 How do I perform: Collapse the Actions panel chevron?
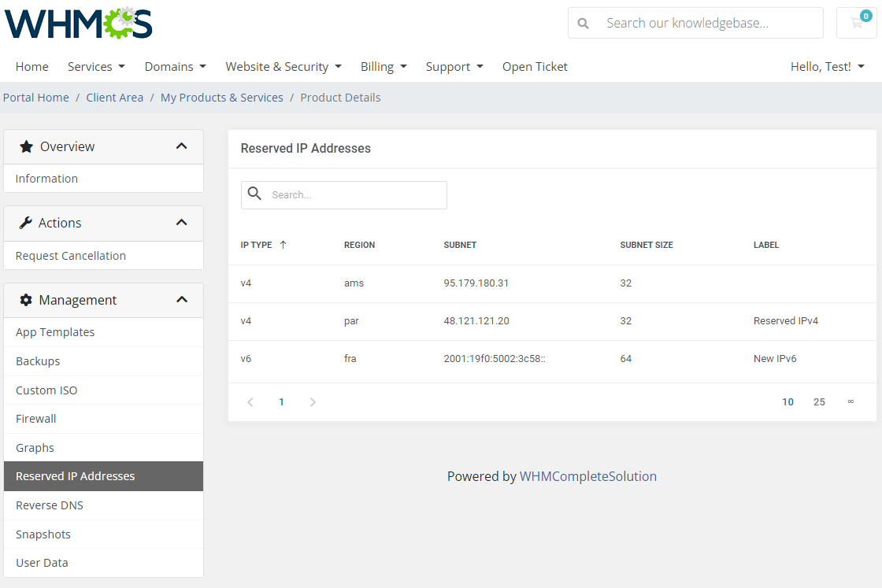(x=181, y=223)
